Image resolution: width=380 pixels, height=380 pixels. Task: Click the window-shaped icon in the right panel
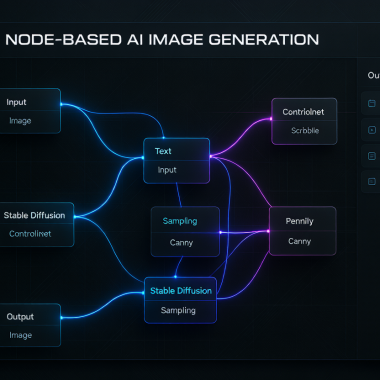[x=372, y=103]
